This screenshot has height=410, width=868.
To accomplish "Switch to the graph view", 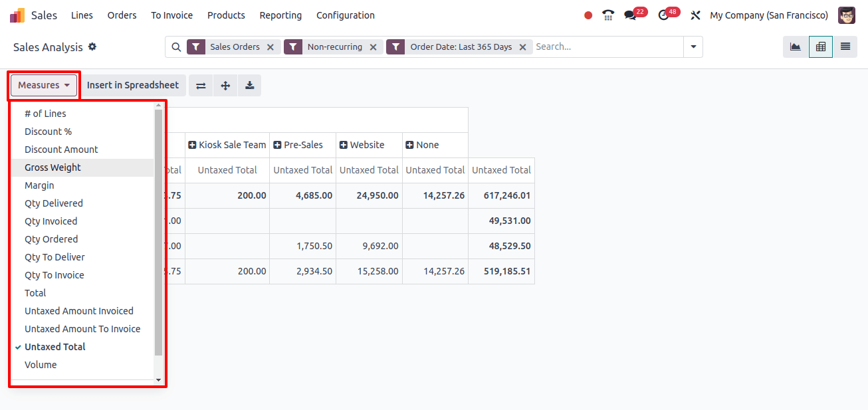I will (x=795, y=47).
